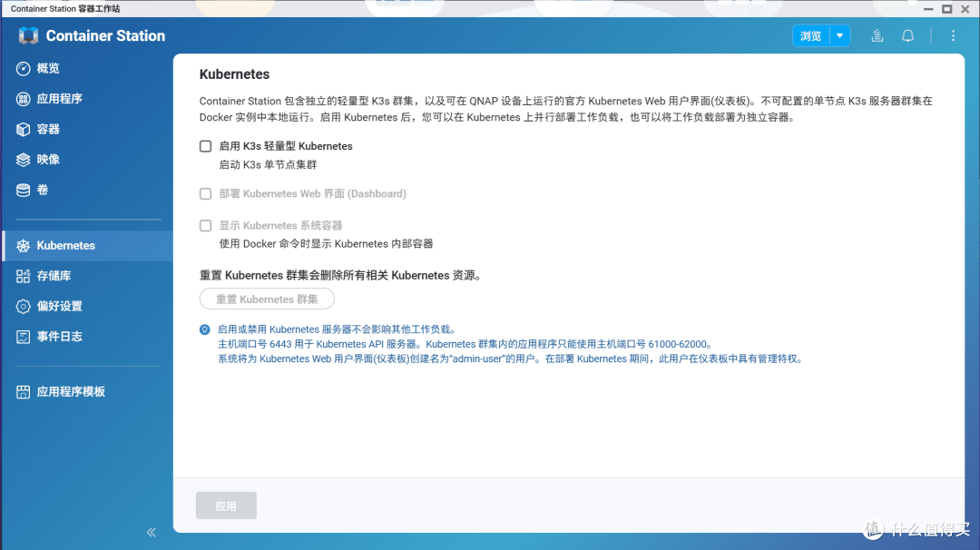The image size is (980, 550).
Task: Click note 启用或禁用 Kubernetes 服务器不会影响其他工作负载
Action: click(338, 329)
